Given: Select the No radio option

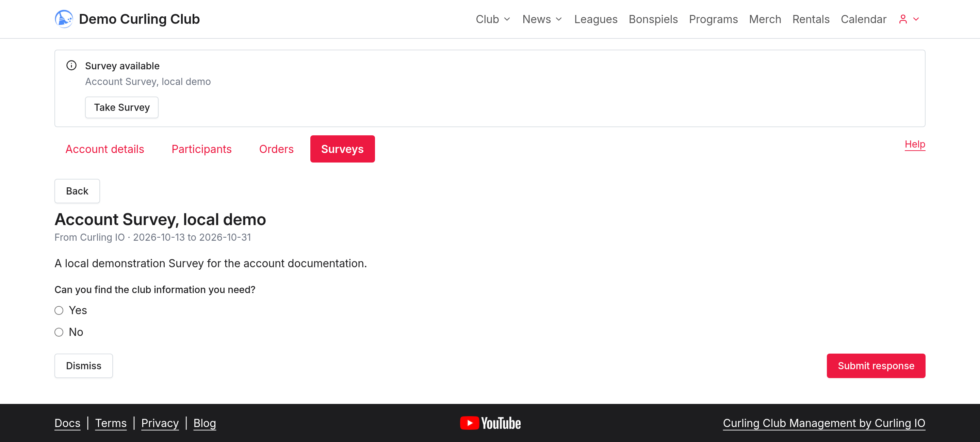Looking at the screenshot, I should (59, 332).
